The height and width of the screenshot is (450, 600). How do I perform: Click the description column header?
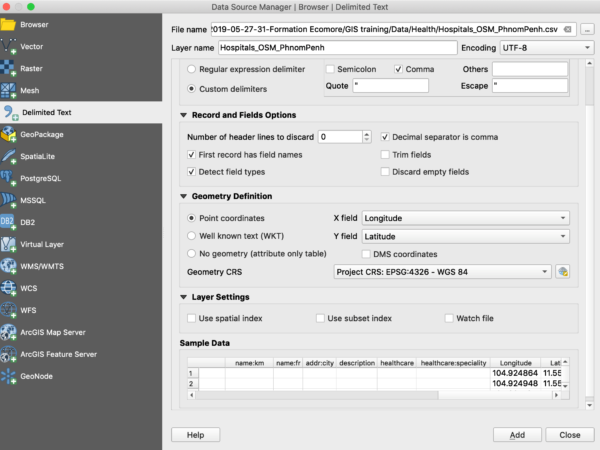[357, 363]
